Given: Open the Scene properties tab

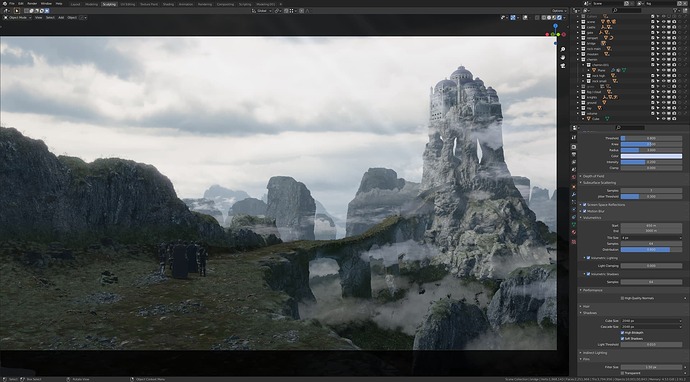Looking at the screenshot, I should pyautogui.click(x=574, y=169).
